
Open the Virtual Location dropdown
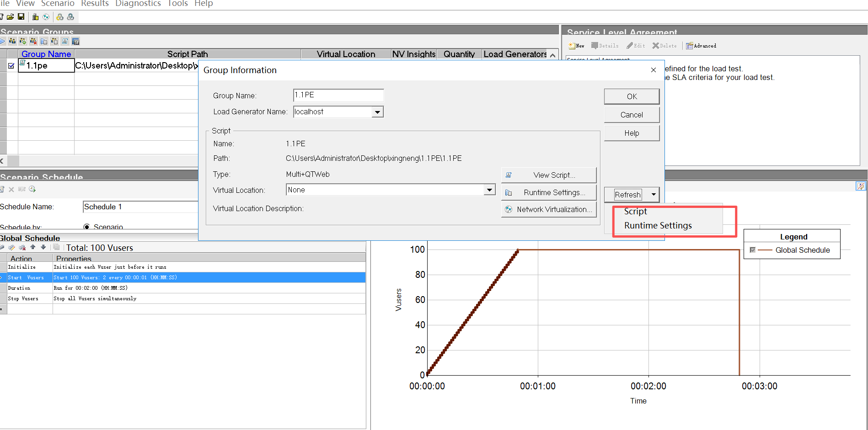click(489, 190)
